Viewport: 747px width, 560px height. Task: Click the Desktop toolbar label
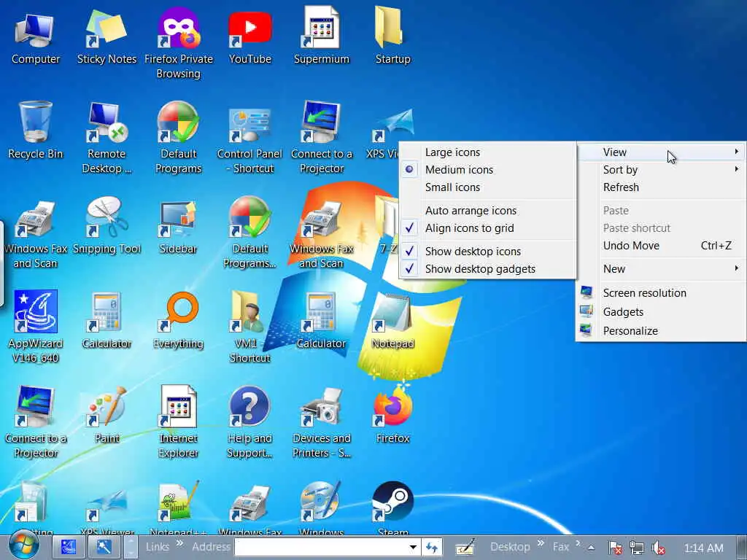[510, 547]
